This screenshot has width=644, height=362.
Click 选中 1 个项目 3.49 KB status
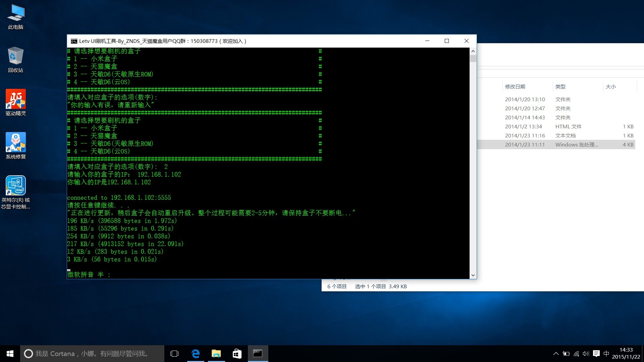point(381,286)
